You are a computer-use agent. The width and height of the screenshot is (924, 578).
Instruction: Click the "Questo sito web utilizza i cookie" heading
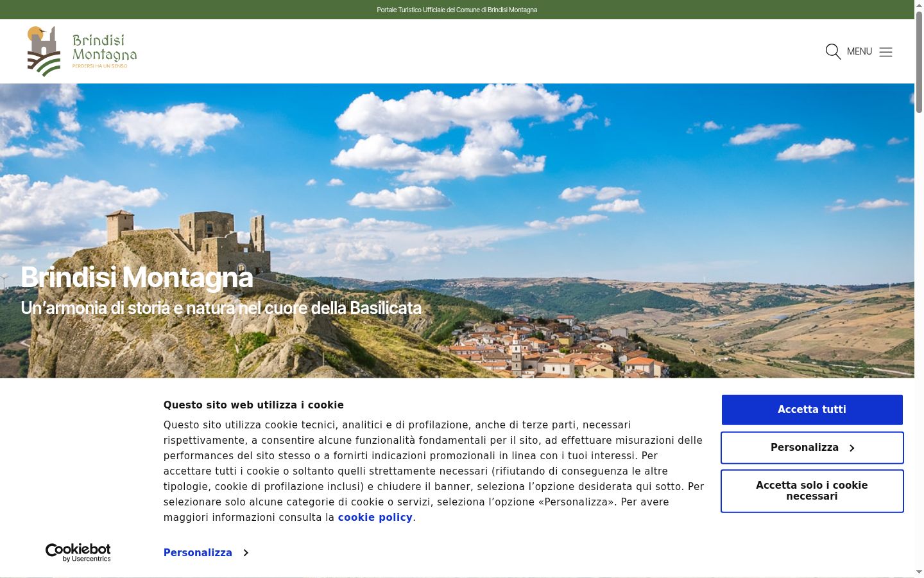pyautogui.click(x=253, y=405)
